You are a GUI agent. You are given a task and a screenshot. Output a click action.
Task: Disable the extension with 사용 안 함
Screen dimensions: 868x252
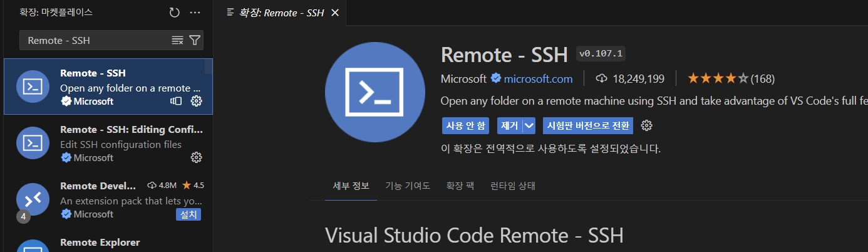[x=465, y=125]
